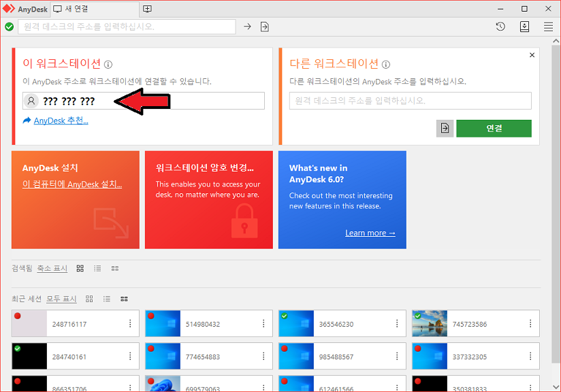Switch 검색됨 section to large tile view

[x=80, y=269]
